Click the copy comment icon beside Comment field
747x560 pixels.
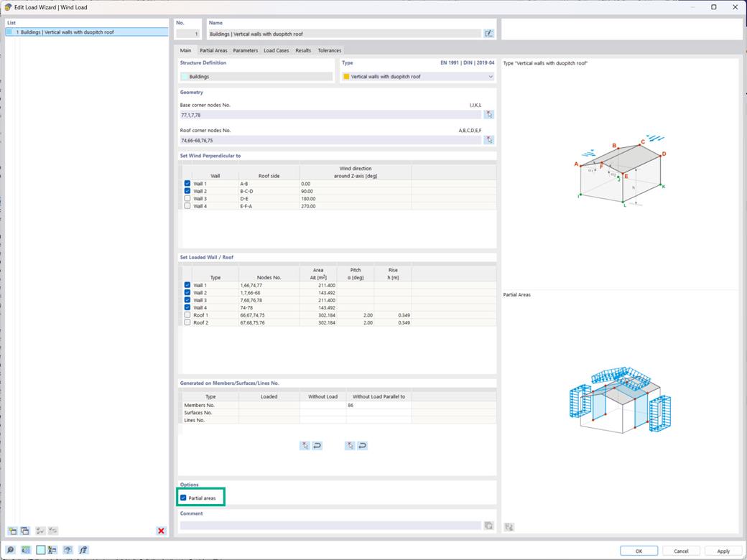[x=489, y=526]
